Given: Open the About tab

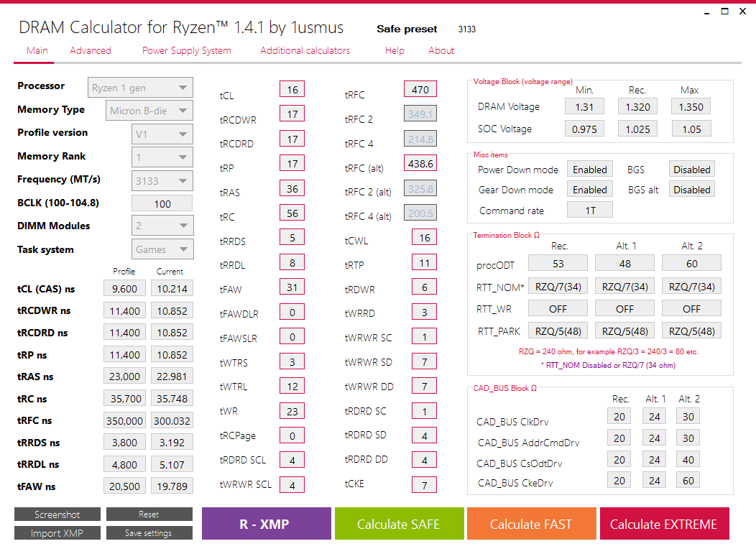Looking at the screenshot, I should click(441, 50).
